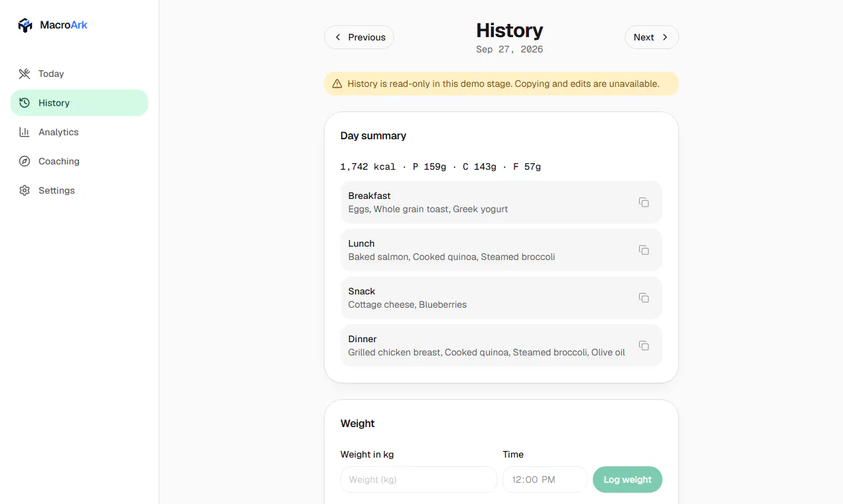This screenshot has width=843, height=504.
Task: Click the '1,742 kcal' macro summary line
Action: tap(441, 166)
